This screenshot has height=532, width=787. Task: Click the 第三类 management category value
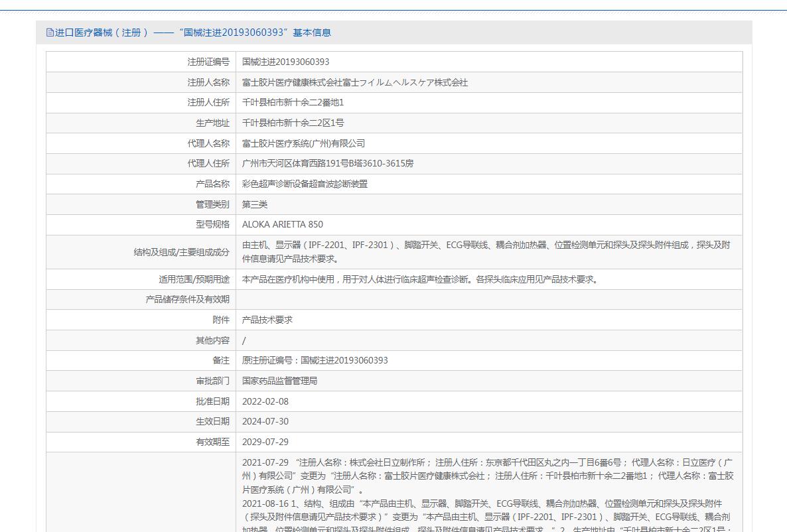click(255, 204)
